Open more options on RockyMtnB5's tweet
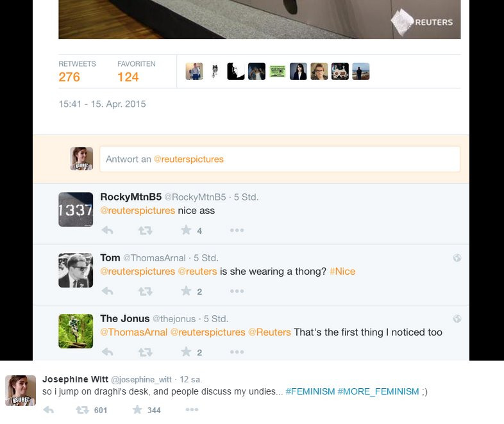The height and width of the screenshot is (424, 504). point(237,230)
